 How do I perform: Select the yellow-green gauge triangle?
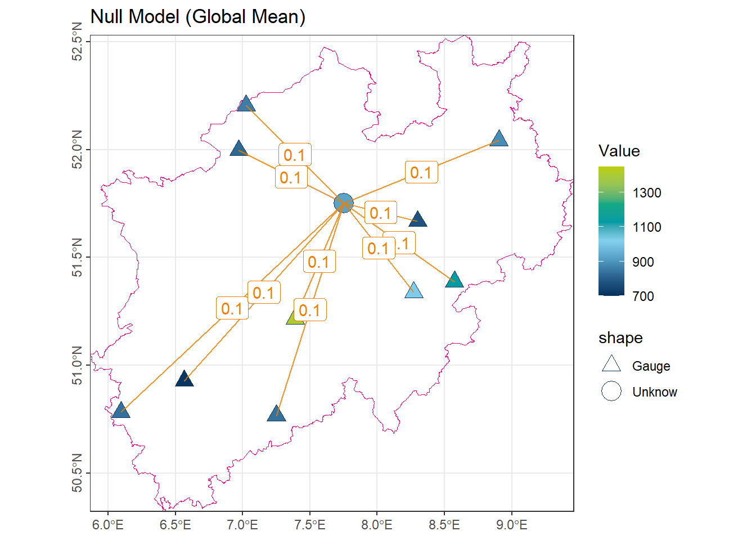tap(294, 318)
